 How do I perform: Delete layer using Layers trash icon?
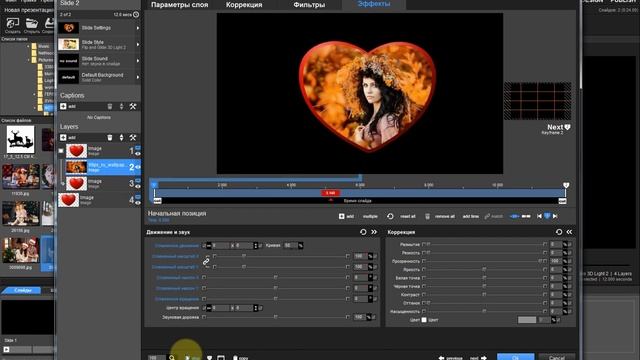click(110, 138)
